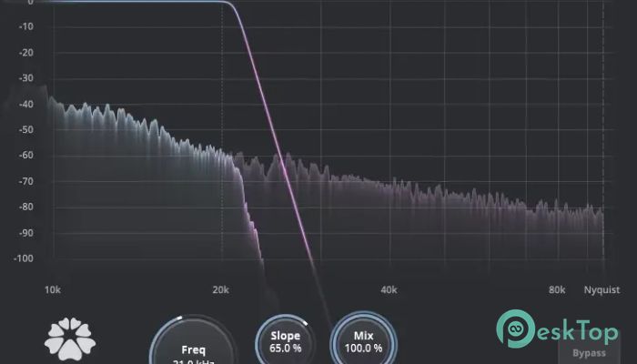This screenshot has width=637, height=364.
Task: Click the 0 dB scale label
Action: tap(30, 3)
